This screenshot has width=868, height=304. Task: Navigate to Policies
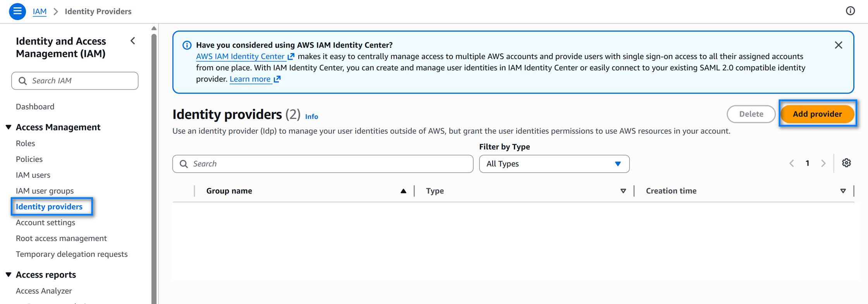point(29,159)
